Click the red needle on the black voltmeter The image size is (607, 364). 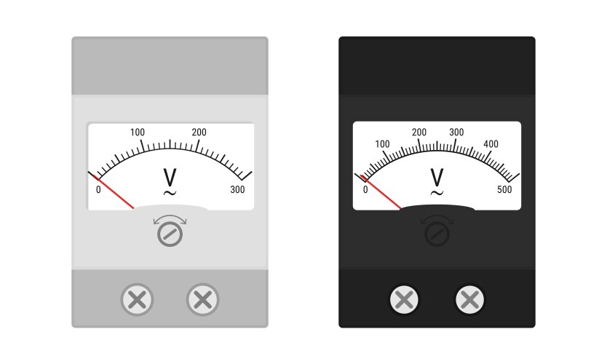(x=381, y=192)
